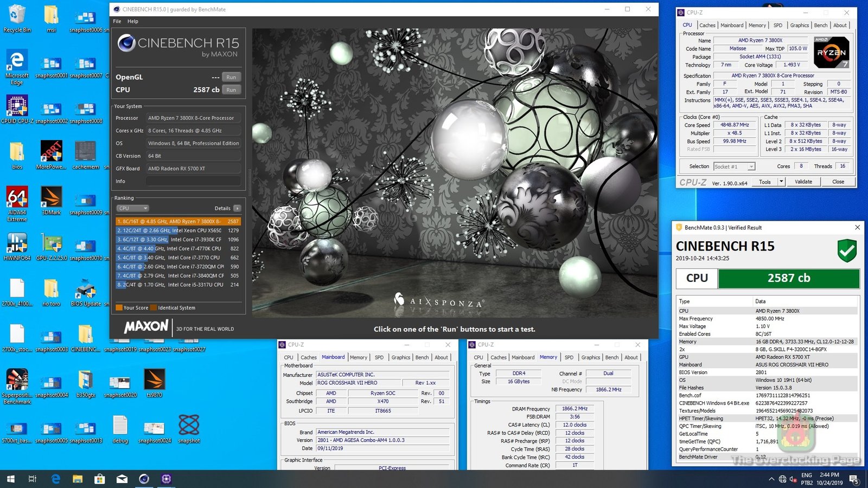868x488 pixels.
Task: Open the File menu in Cinebench
Action: [117, 21]
